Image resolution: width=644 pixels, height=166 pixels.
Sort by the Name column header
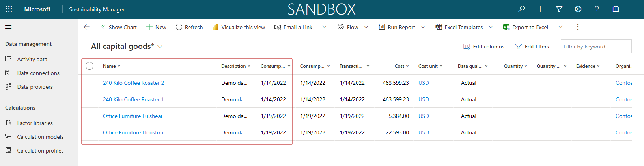[x=112, y=66]
